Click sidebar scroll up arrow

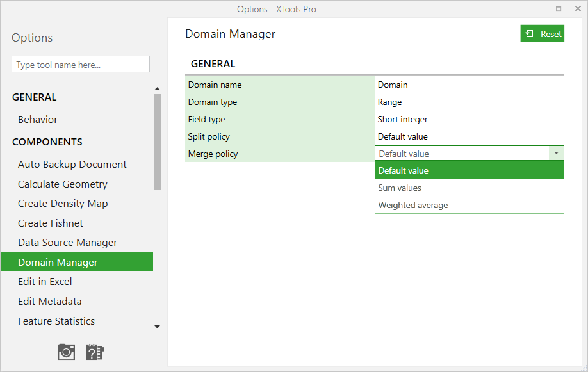point(157,89)
